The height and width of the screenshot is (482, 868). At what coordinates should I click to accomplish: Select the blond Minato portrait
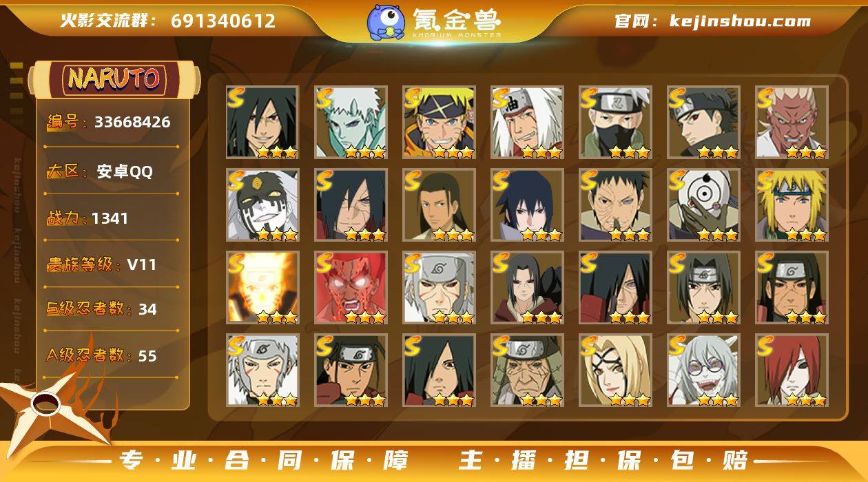point(792,205)
